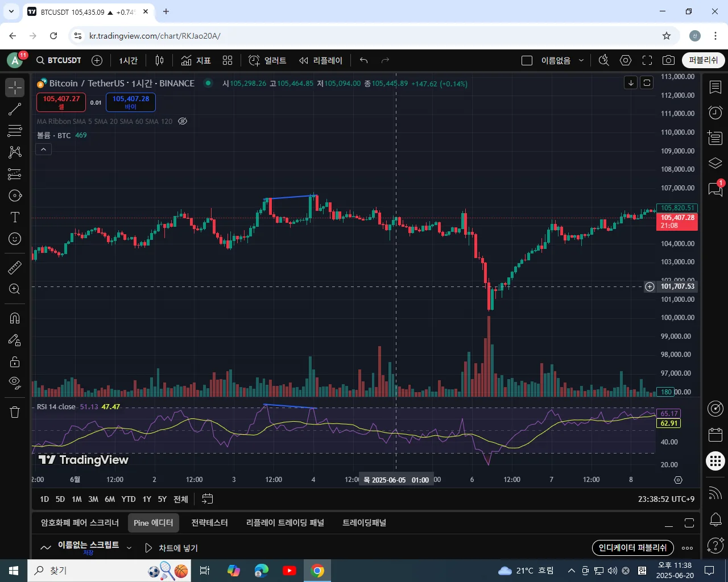Switch to 리플레이 트레이딩 패널 tab

click(285, 523)
